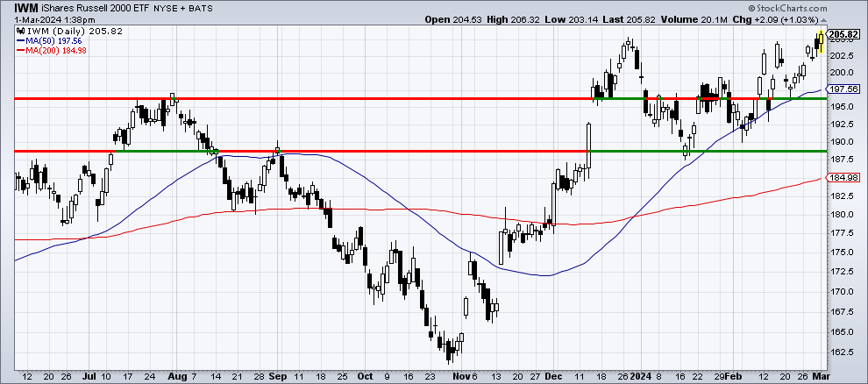Click the yellow-highlighted latest candlestick

pyautogui.click(x=821, y=41)
